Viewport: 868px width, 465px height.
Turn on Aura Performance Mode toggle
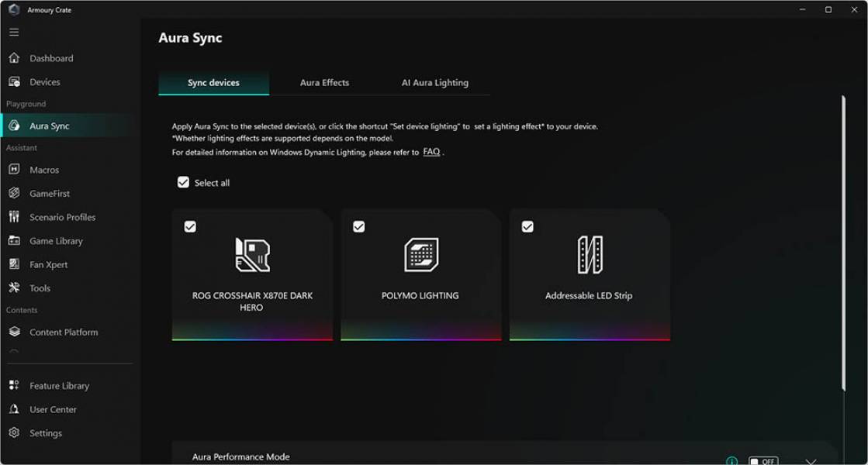(763, 461)
